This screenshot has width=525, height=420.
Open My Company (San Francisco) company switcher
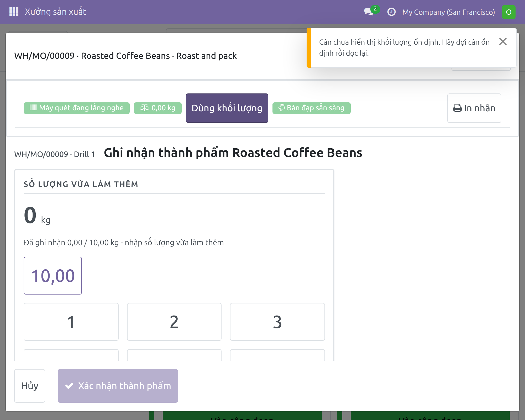point(449,12)
